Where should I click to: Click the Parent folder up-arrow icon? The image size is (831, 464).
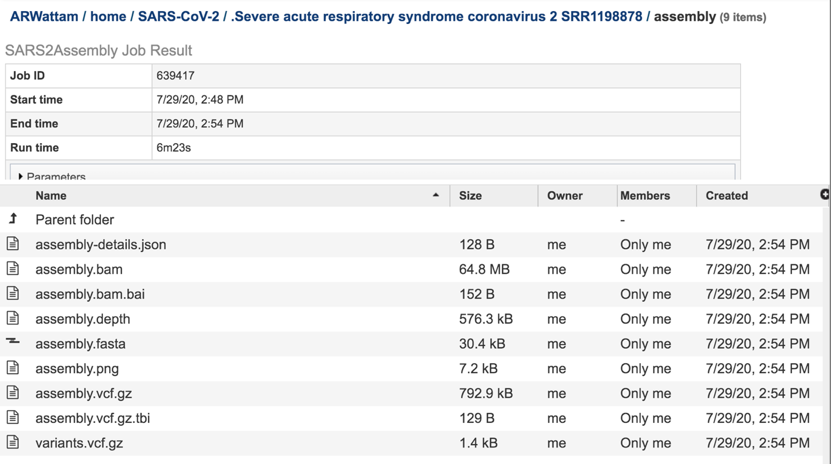pos(13,219)
